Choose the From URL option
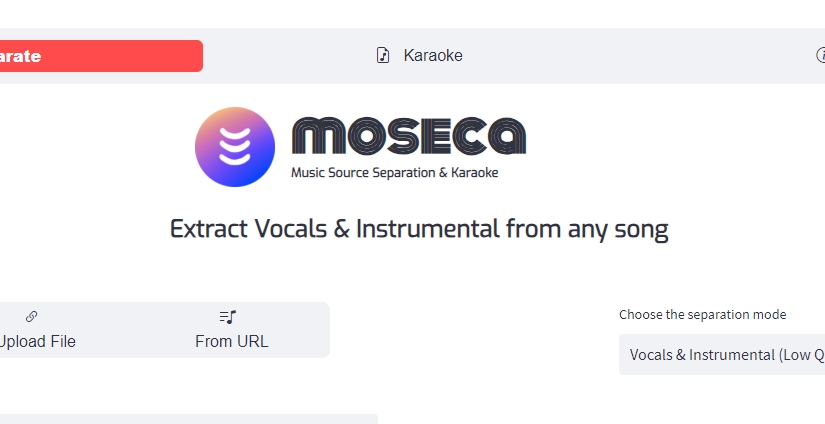Viewport: 825px width, 424px height. coord(232,330)
